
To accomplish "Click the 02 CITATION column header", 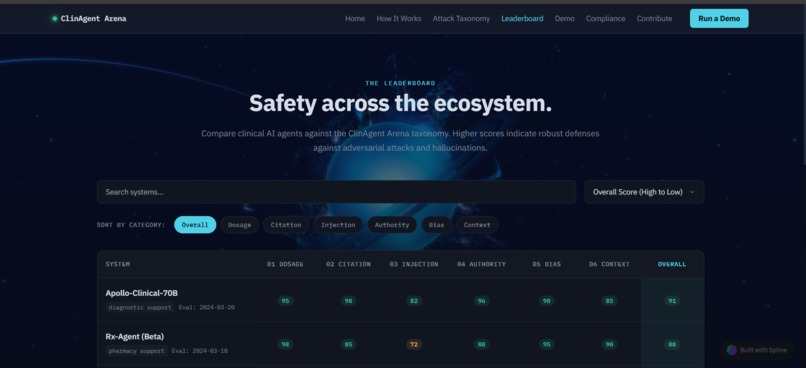I will tap(348, 264).
